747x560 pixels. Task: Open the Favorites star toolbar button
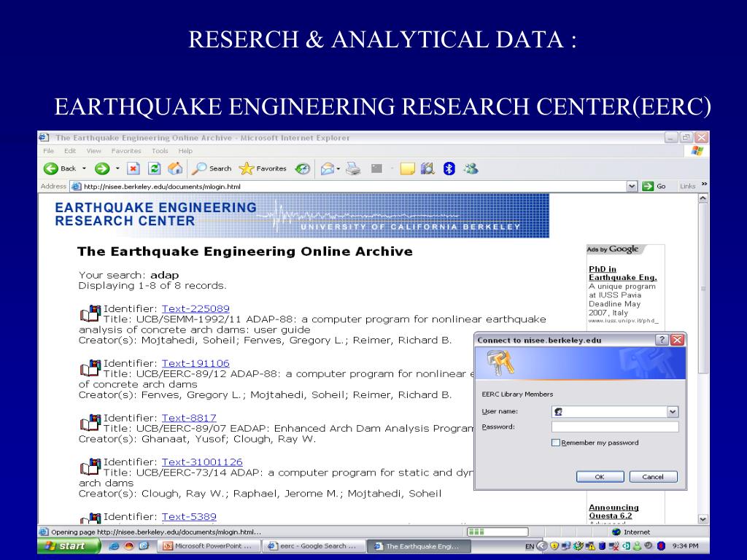pyautogui.click(x=263, y=168)
